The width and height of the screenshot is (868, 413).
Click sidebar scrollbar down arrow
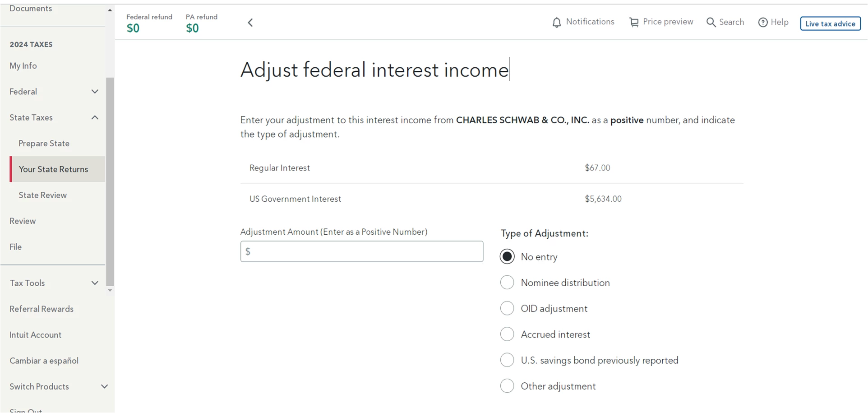point(110,290)
